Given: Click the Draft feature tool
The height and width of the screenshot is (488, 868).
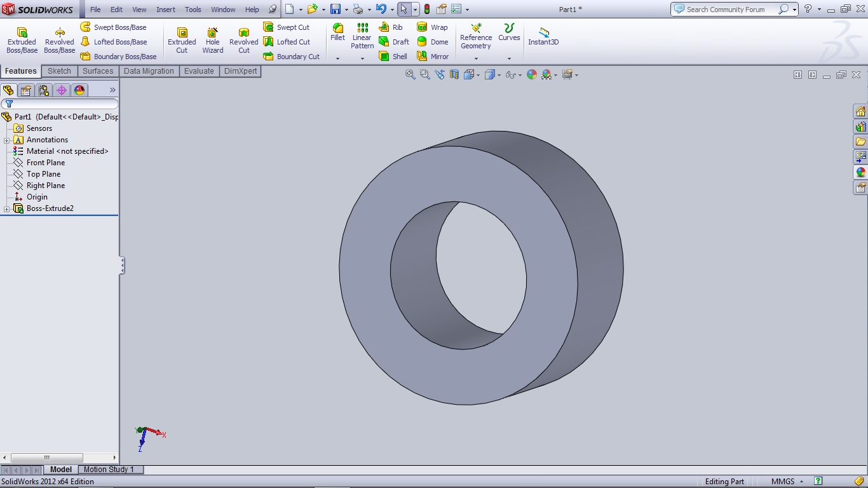Looking at the screenshot, I should (x=394, y=42).
